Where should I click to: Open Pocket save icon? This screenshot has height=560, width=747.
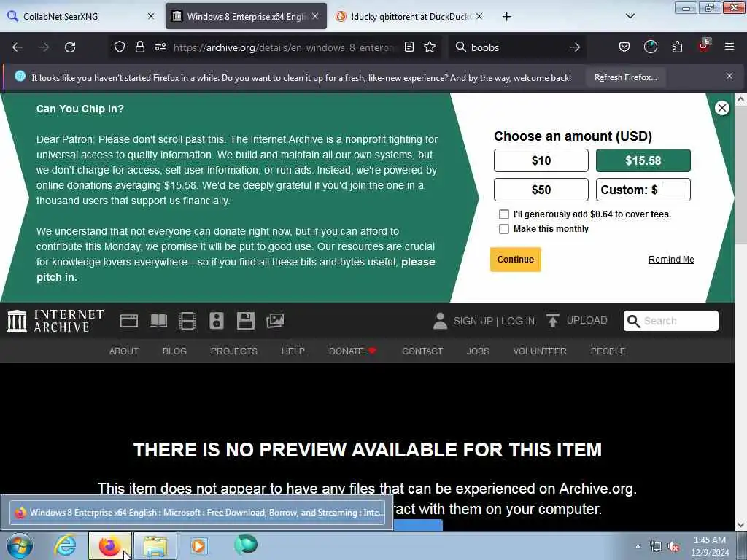point(624,47)
